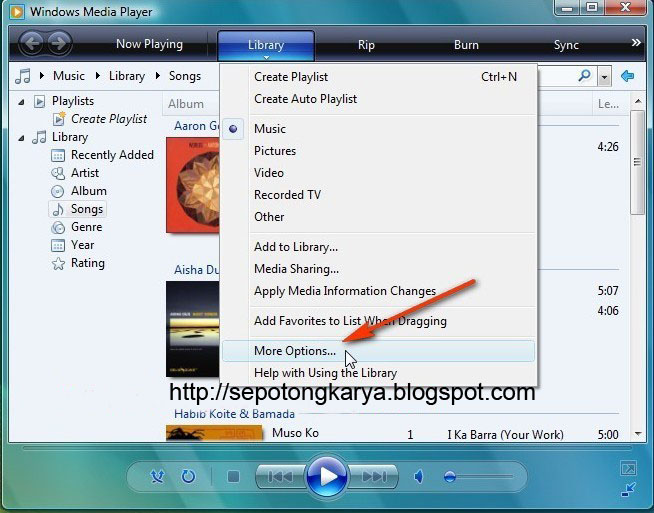654x513 pixels.
Task: Collapse the Library tree node
Action: coord(21,138)
